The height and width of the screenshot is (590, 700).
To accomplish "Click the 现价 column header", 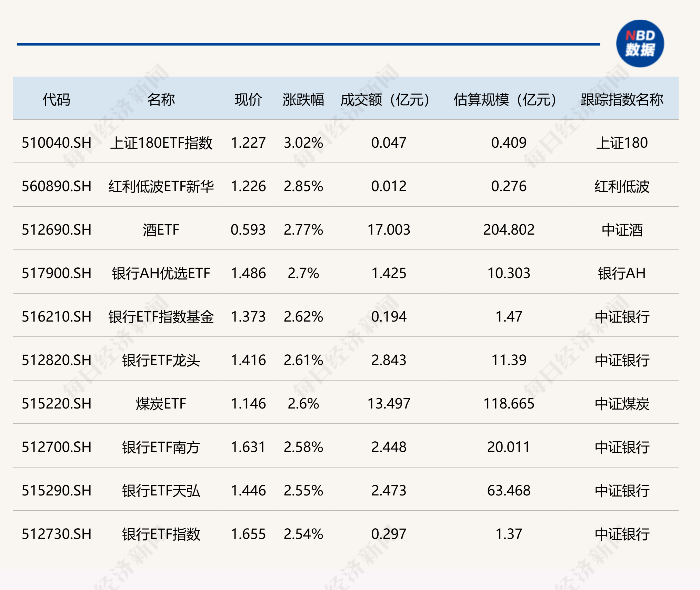I will (248, 100).
